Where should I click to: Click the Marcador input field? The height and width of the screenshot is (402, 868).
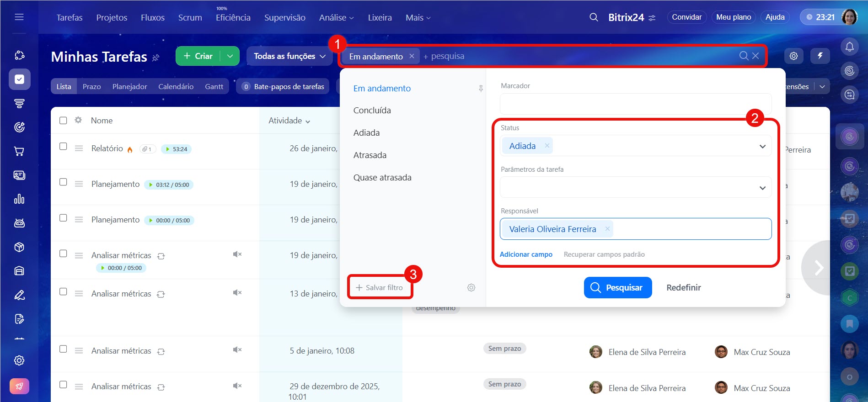click(x=635, y=104)
